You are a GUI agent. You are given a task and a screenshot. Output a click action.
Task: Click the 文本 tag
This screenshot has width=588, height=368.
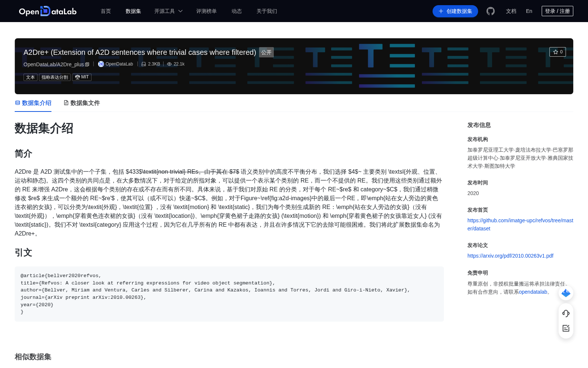[31, 77]
